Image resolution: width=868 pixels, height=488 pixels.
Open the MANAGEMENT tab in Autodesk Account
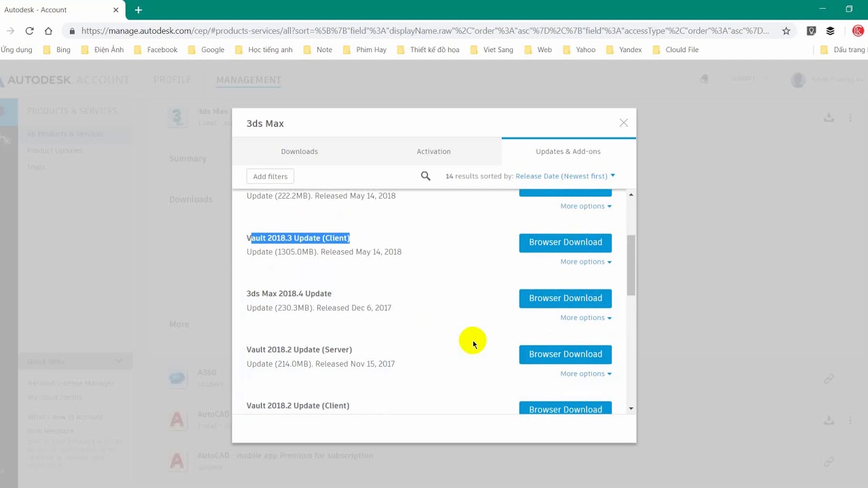249,80
